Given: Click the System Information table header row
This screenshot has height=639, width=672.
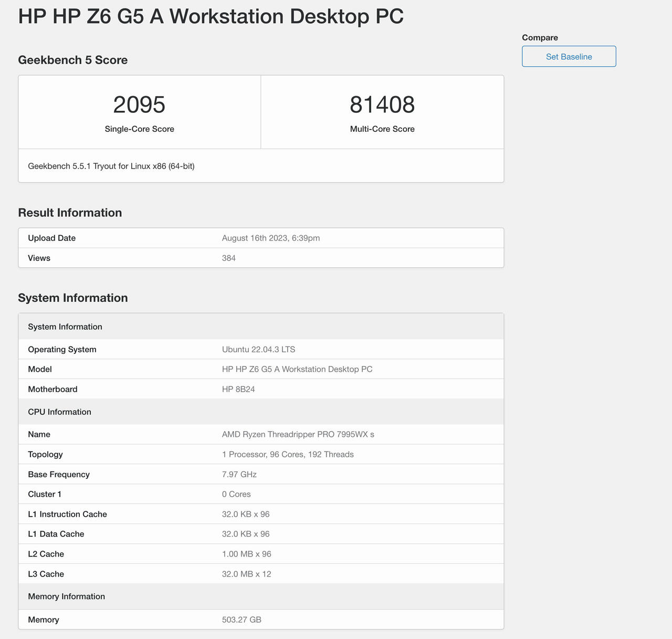Looking at the screenshot, I should pyautogui.click(x=261, y=327).
